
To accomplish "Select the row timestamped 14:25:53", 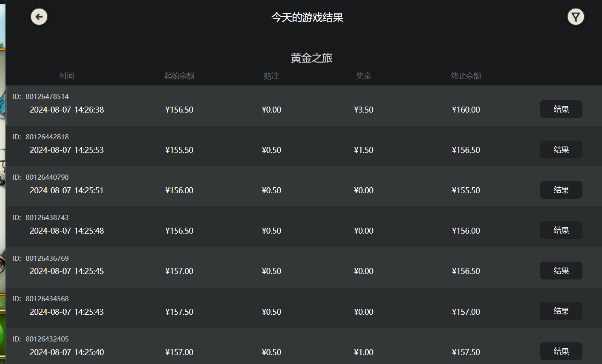I will (67, 150).
